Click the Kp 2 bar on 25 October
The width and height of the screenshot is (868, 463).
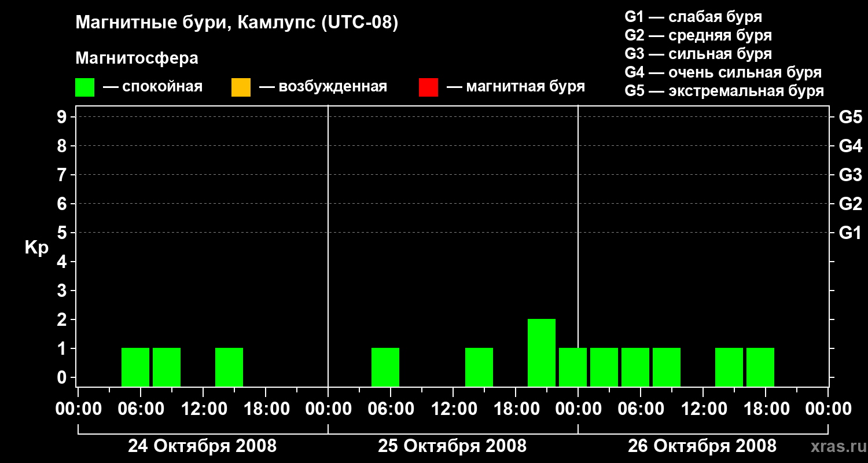542,352
